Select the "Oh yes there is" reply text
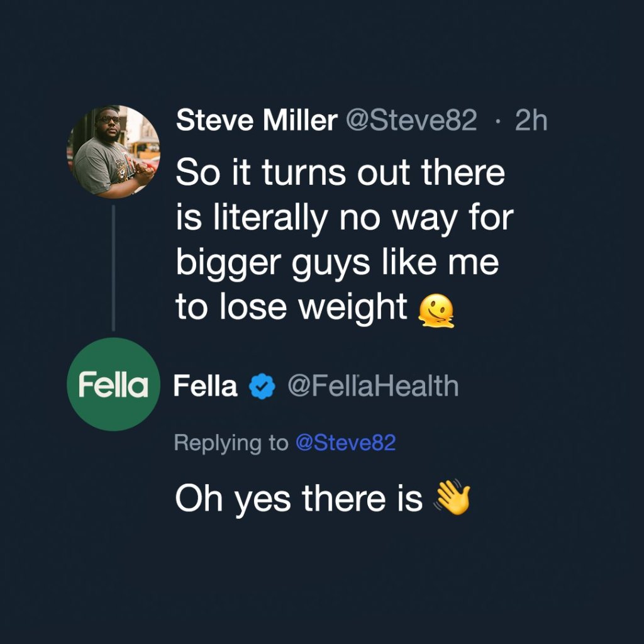This screenshot has height=644, width=644. pyautogui.click(x=299, y=499)
